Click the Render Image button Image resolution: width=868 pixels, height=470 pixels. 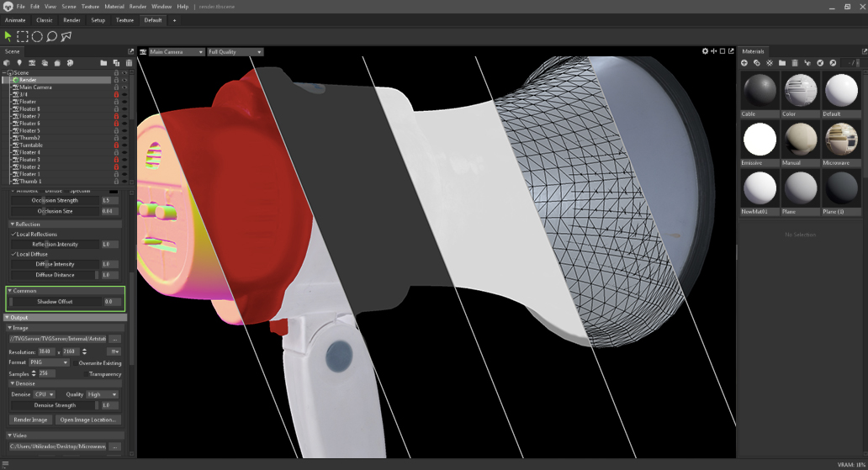[x=30, y=420]
